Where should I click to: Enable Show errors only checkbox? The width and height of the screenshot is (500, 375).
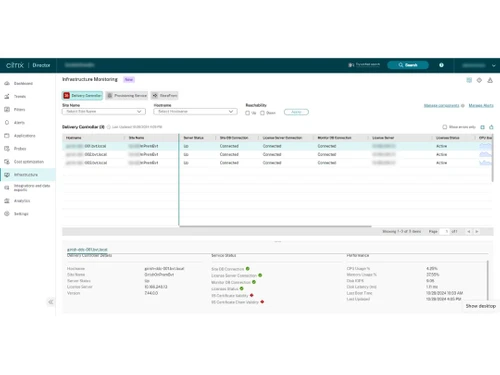[444, 127]
